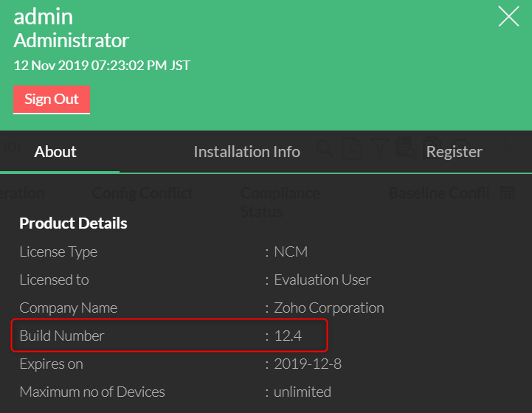Click the admin username at top
Image resolution: width=532 pixels, height=413 pixels.
[44, 16]
